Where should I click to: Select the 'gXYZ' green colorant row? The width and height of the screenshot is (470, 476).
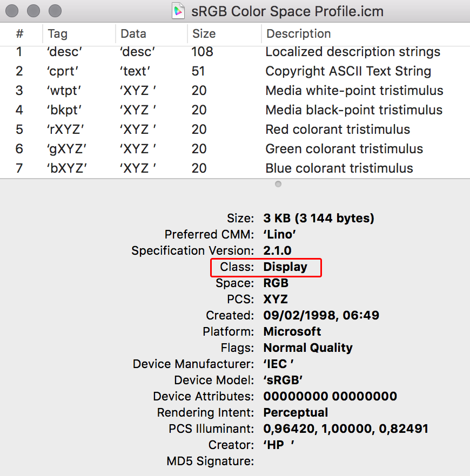pos(235,149)
